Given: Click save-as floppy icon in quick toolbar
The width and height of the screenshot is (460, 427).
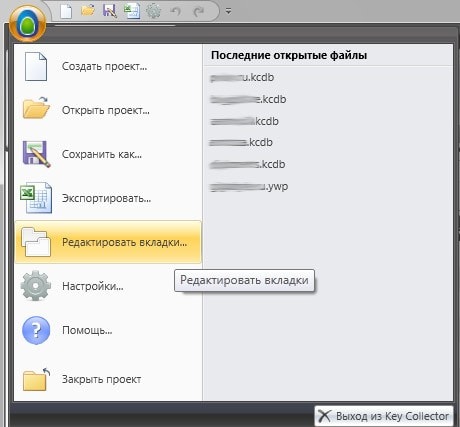Looking at the screenshot, I should (110, 11).
